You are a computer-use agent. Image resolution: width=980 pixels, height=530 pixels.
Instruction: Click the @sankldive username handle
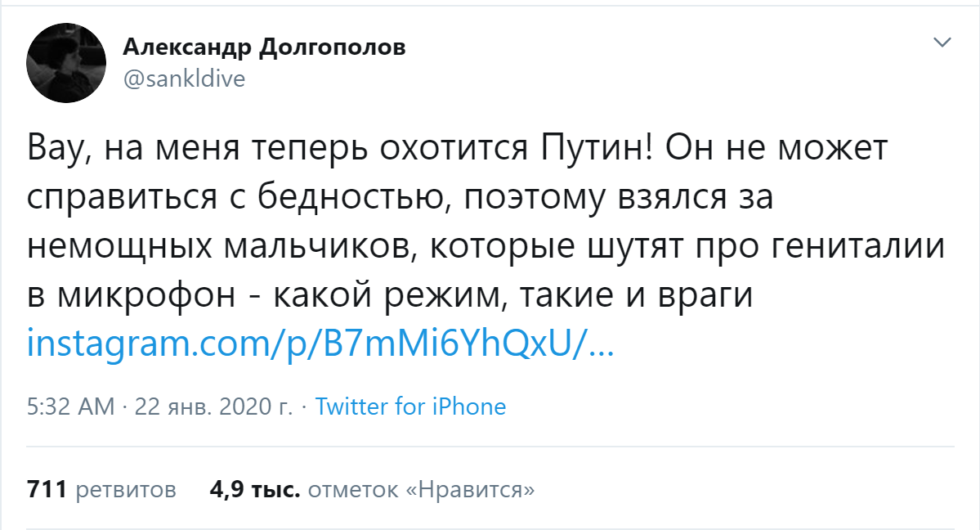pyautogui.click(x=181, y=79)
